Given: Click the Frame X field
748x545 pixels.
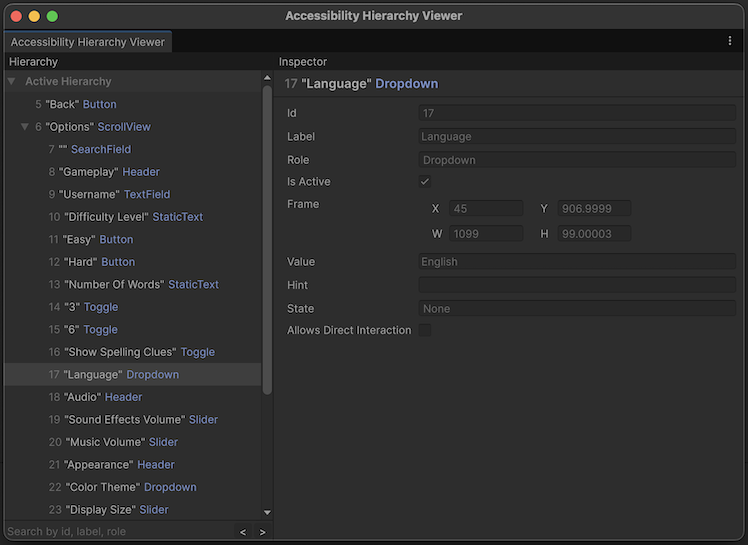Looking at the screenshot, I should 486,209.
